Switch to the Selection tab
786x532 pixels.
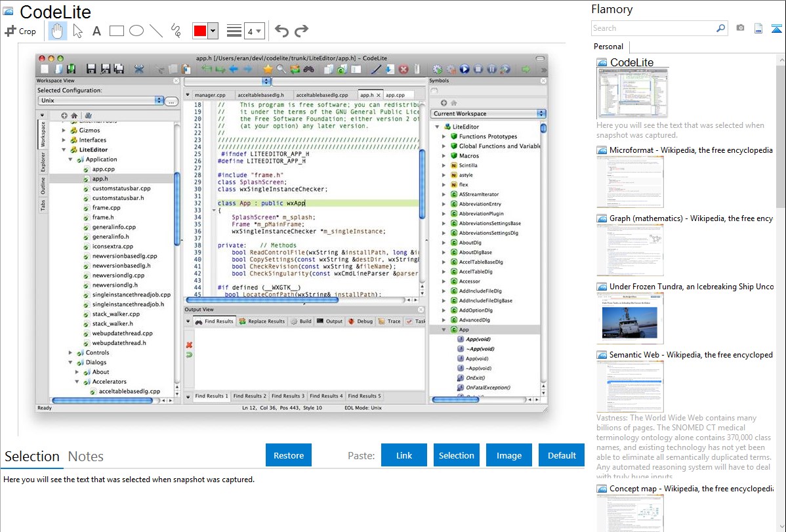[x=32, y=457]
